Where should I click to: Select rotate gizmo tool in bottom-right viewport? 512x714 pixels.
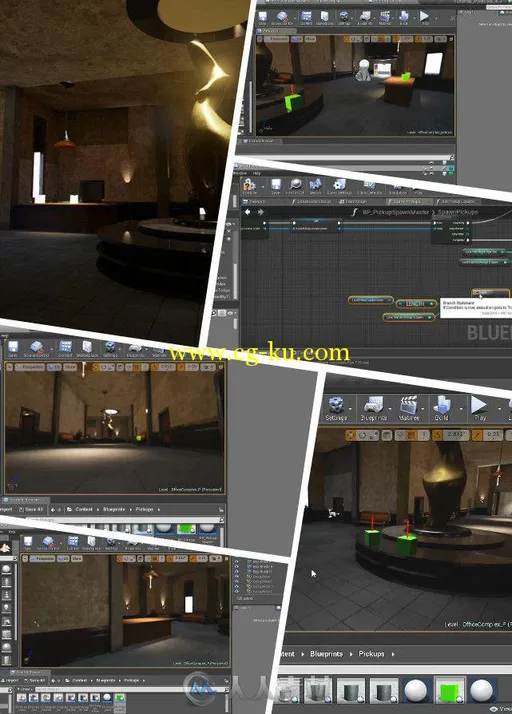[363, 435]
